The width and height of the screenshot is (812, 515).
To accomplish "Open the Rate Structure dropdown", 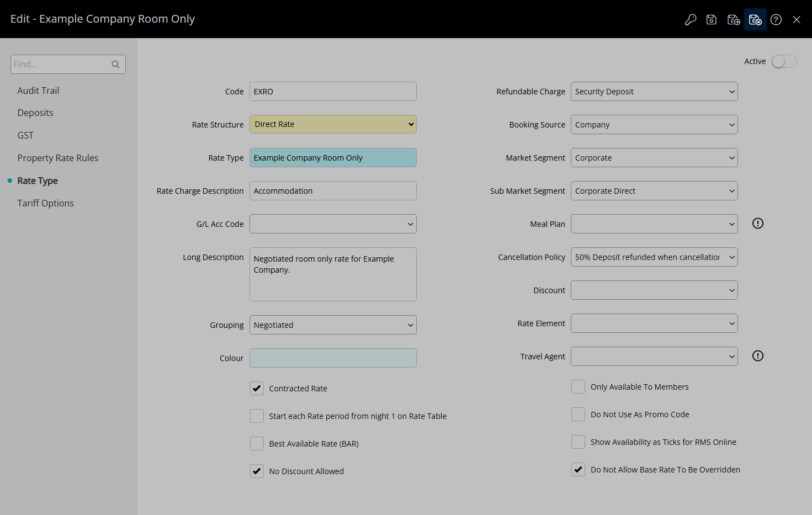I will pos(333,124).
